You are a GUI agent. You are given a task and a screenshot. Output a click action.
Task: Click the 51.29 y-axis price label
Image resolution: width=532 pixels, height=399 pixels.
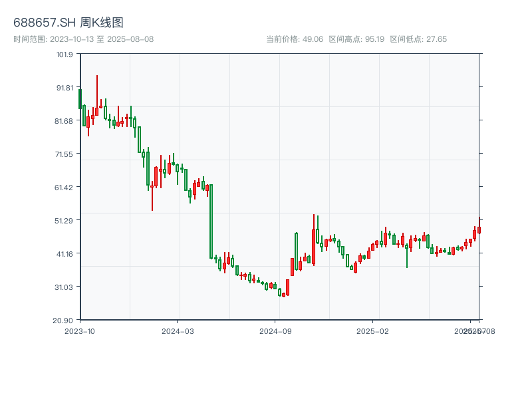tap(64, 220)
